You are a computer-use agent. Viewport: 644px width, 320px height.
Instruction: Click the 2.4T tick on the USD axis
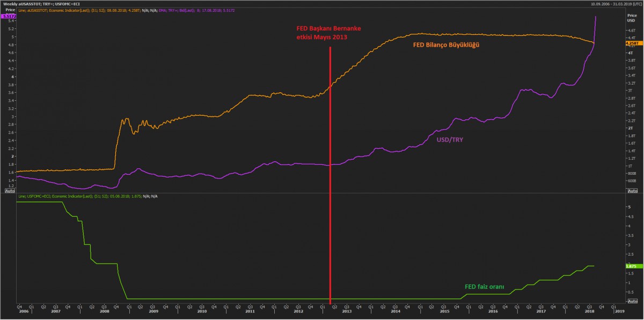(x=631, y=113)
